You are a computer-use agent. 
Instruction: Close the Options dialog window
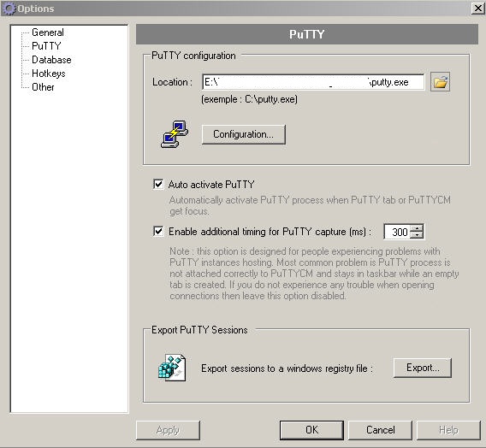pyautogui.click(x=477, y=9)
